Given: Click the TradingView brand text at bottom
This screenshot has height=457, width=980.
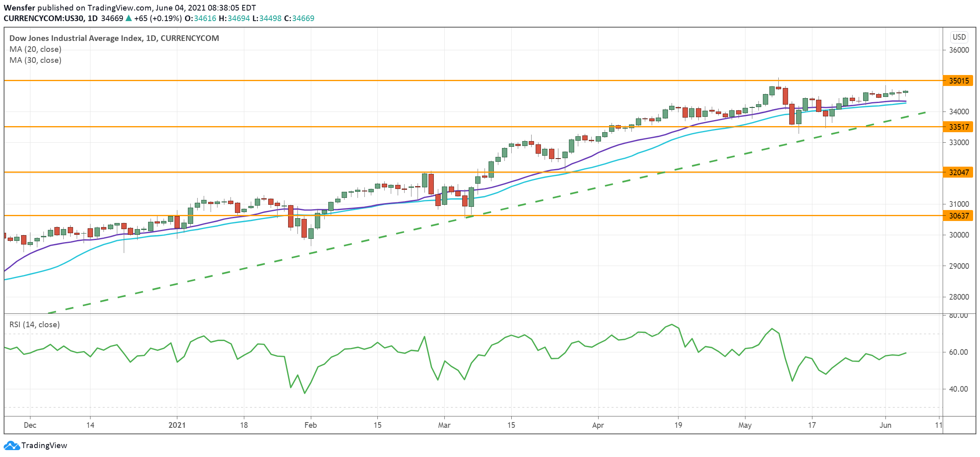Looking at the screenshot, I should point(44,445).
